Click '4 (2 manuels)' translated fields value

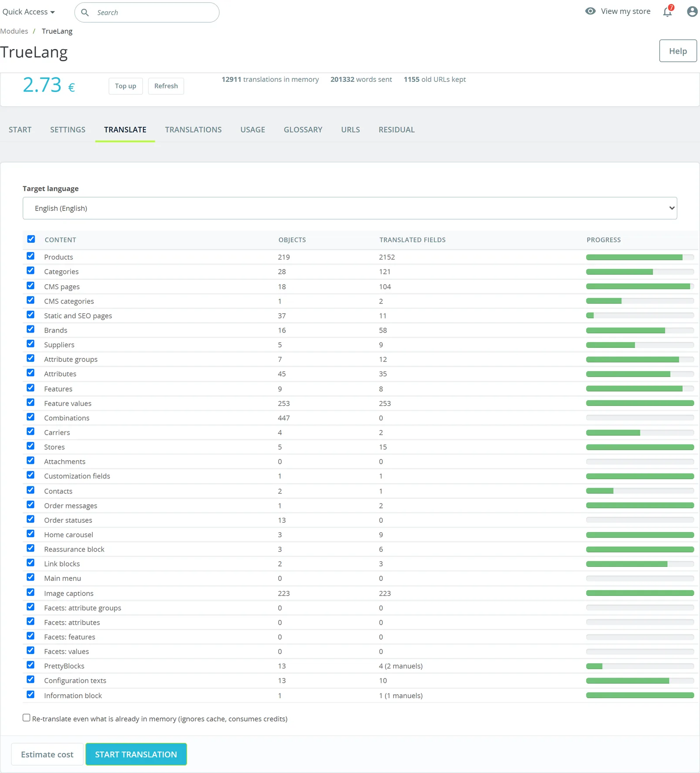coord(401,666)
